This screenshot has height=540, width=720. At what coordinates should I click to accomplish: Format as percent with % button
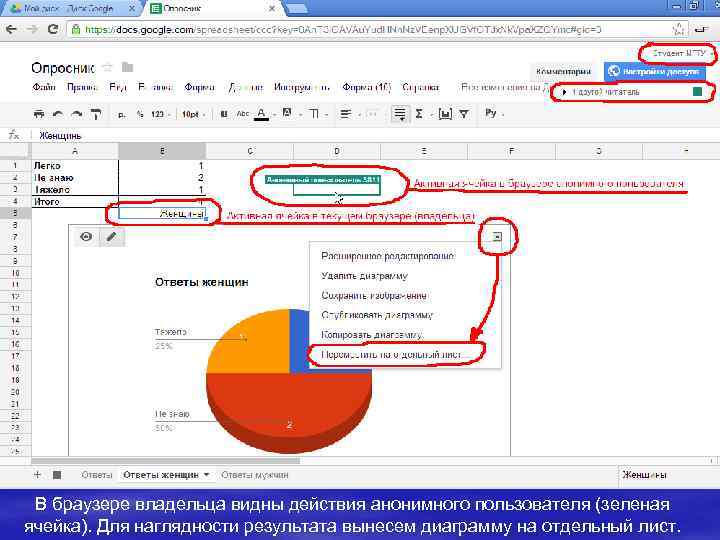pyautogui.click(x=140, y=114)
